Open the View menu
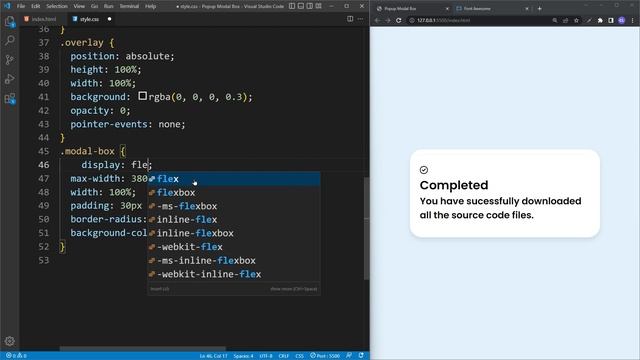The width and height of the screenshot is (640, 360). tap(79, 6)
